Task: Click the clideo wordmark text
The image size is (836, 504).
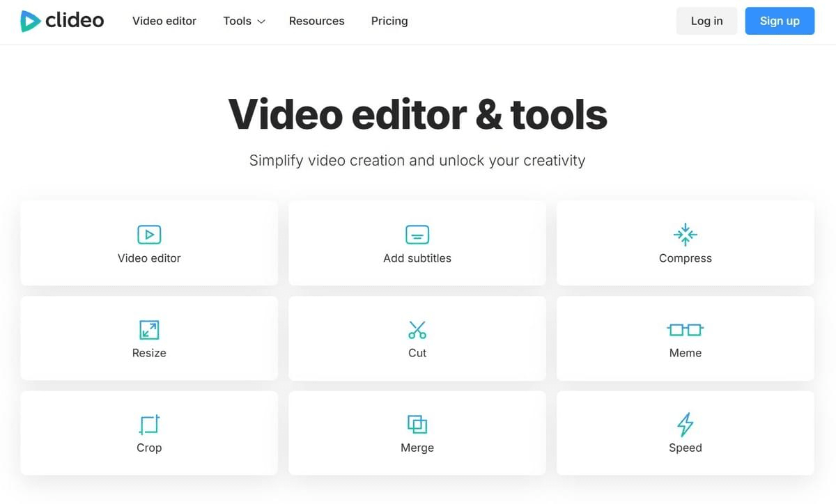Action: pyautogui.click(x=75, y=21)
